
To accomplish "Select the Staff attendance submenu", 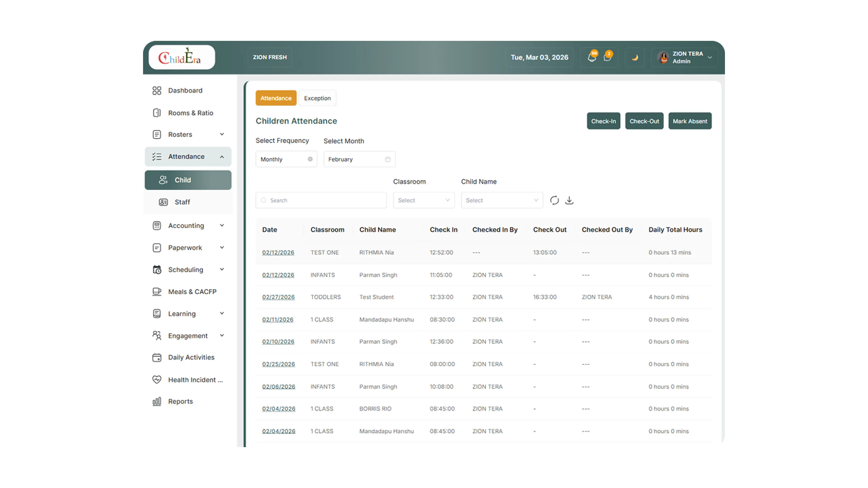I will tap(188, 202).
